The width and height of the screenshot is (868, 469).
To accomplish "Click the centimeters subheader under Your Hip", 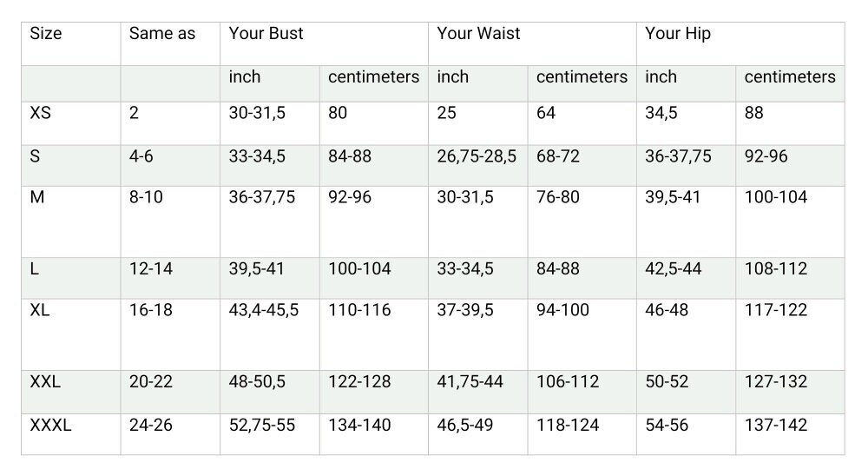I will point(790,76).
